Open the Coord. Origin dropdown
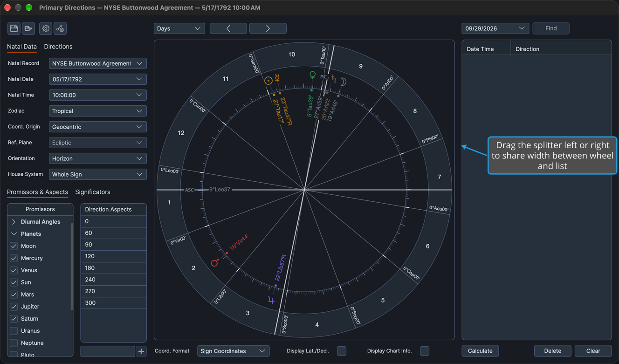This screenshot has width=619, height=364. [x=98, y=127]
